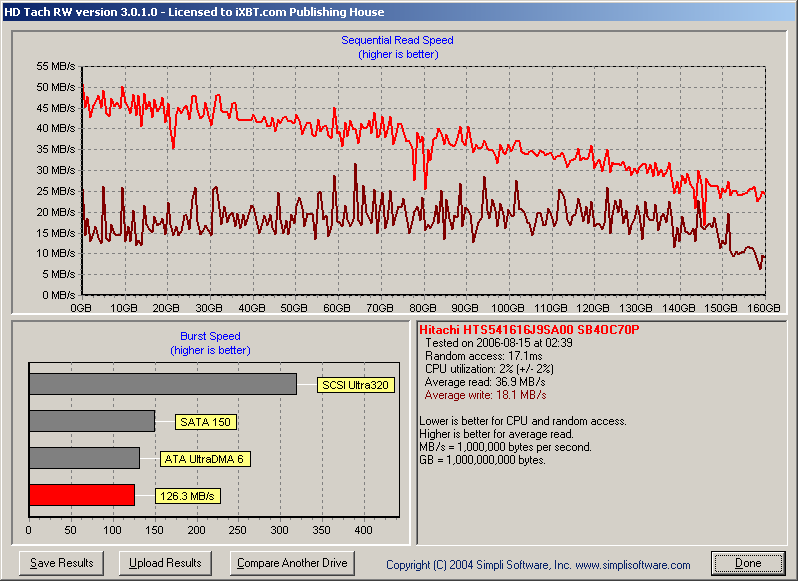The width and height of the screenshot is (798, 581).
Task: Click the red burst speed bar
Action: 81,495
